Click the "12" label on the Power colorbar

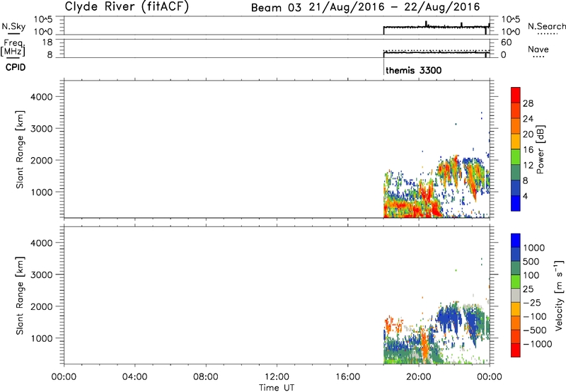[x=528, y=166]
